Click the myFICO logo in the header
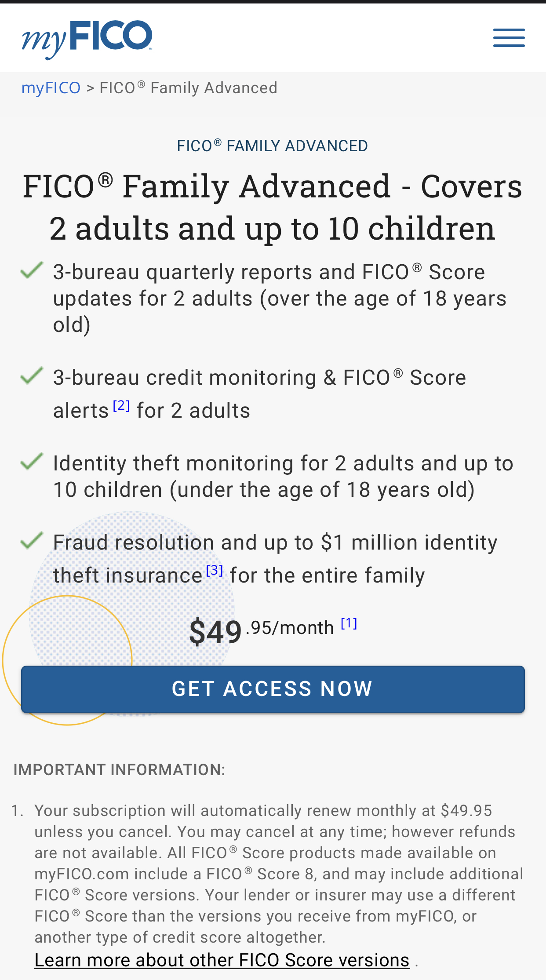 87,39
